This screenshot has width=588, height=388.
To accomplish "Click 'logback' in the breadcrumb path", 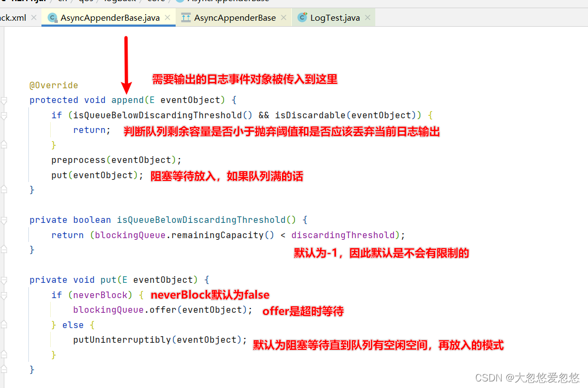I will [x=120, y=1].
